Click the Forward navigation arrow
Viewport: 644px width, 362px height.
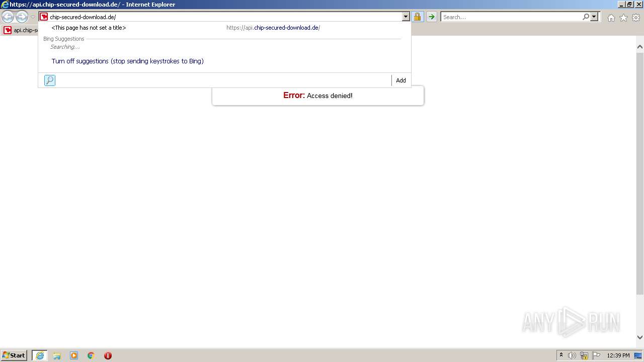coord(22,17)
